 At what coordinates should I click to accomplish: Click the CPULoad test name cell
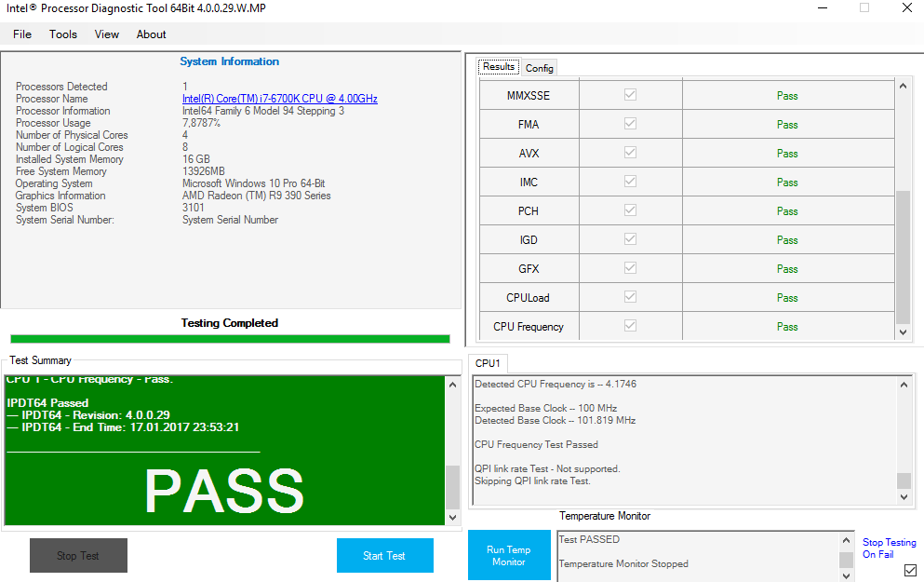coord(529,298)
